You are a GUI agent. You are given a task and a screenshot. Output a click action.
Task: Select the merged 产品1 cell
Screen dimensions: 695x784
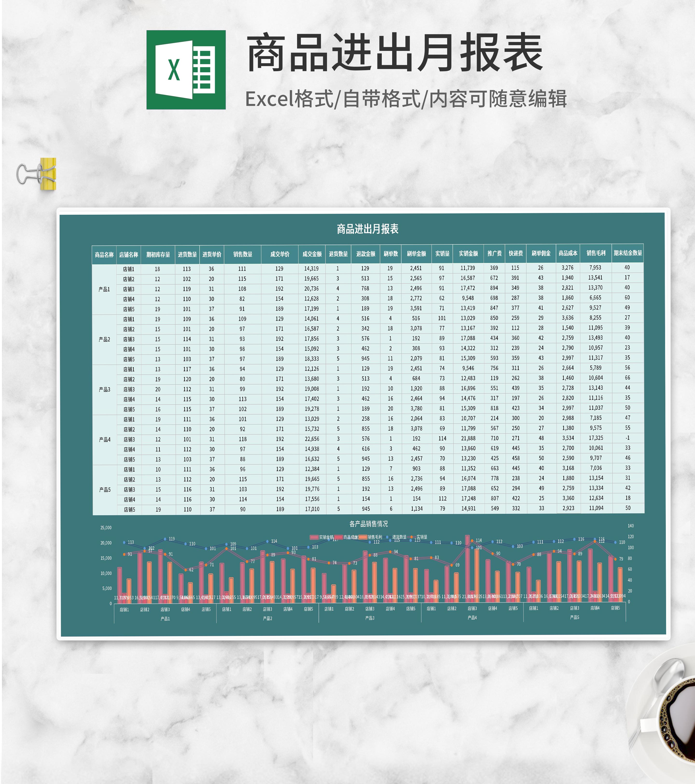(104, 289)
